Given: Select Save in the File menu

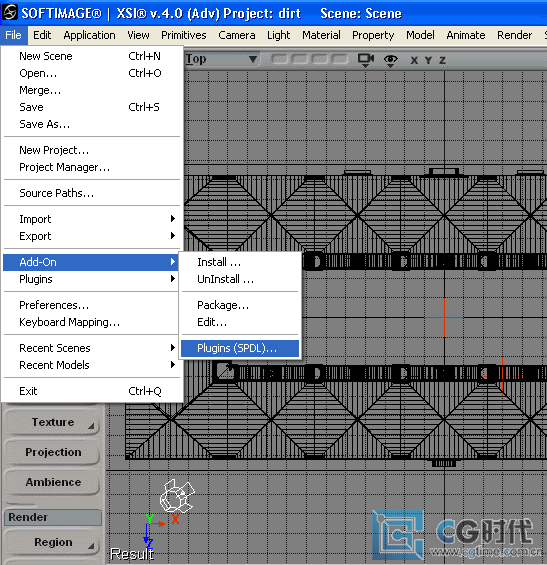Looking at the screenshot, I should [x=92, y=107].
